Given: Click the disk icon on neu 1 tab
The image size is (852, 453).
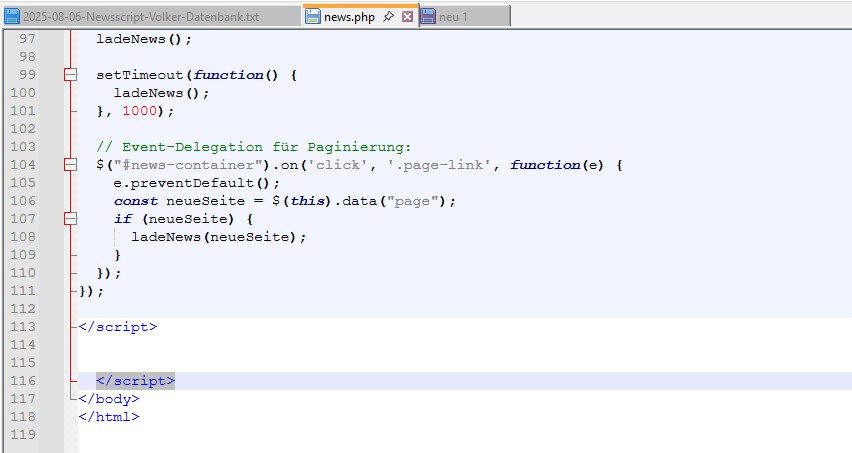Looking at the screenshot, I should click(x=428, y=17).
